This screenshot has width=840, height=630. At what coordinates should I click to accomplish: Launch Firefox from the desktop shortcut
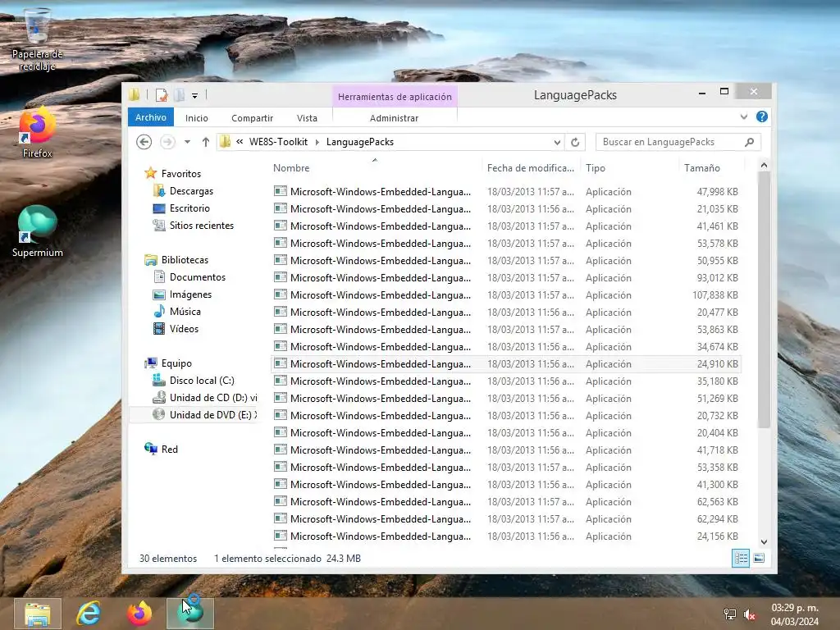click(37, 134)
